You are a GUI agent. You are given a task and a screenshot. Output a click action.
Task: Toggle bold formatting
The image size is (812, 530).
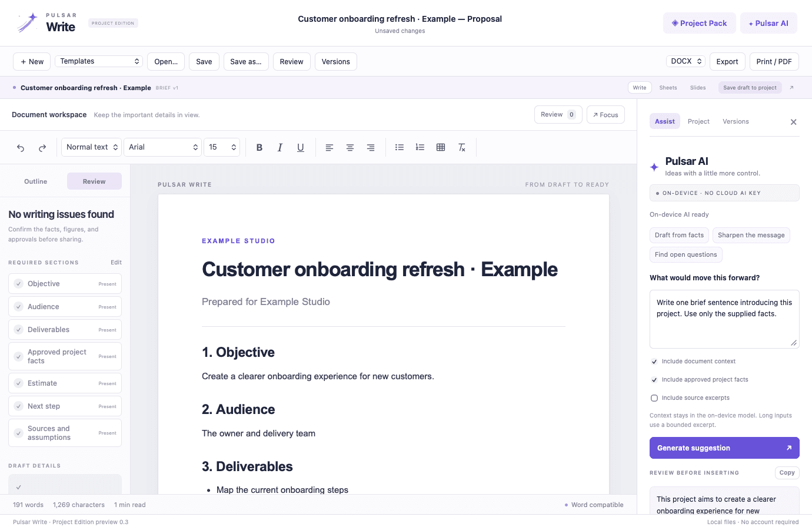259,148
